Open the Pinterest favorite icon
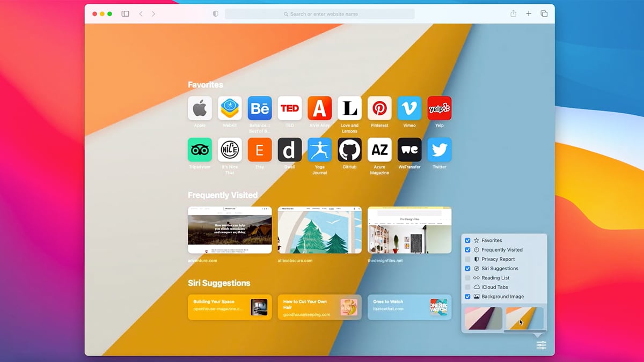 pos(379,108)
